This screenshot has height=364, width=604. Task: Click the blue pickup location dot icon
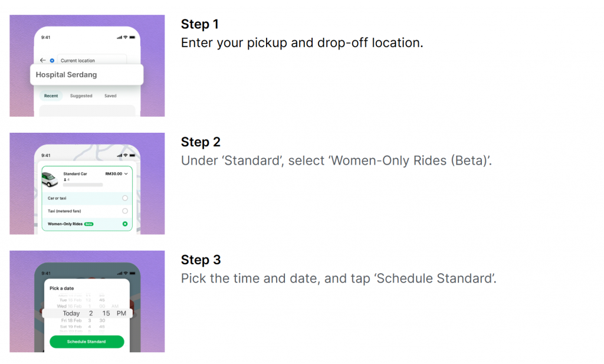pyautogui.click(x=52, y=61)
